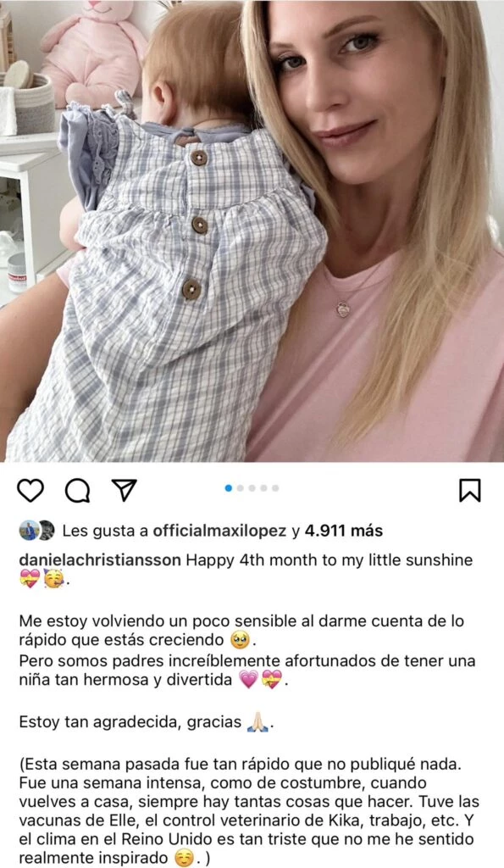Image resolution: width=504 pixels, height=868 pixels.
Task: Jump to second carousel dot
Action: click(240, 488)
